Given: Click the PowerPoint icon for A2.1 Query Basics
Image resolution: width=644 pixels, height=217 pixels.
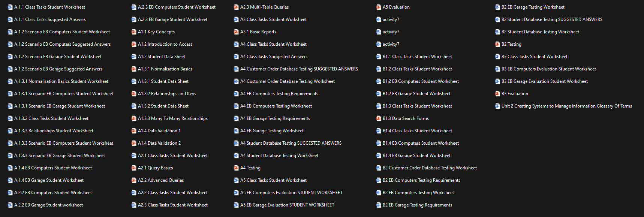Looking at the screenshot, I should point(134,168).
